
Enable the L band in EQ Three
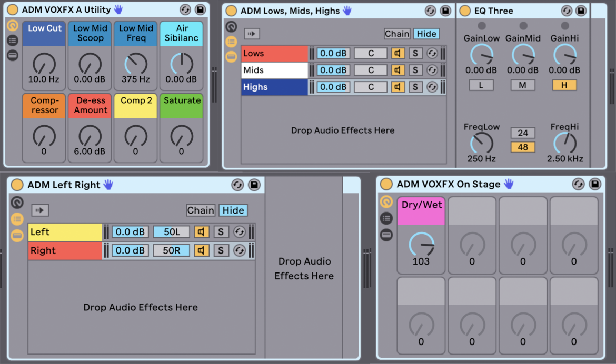pos(481,85)
